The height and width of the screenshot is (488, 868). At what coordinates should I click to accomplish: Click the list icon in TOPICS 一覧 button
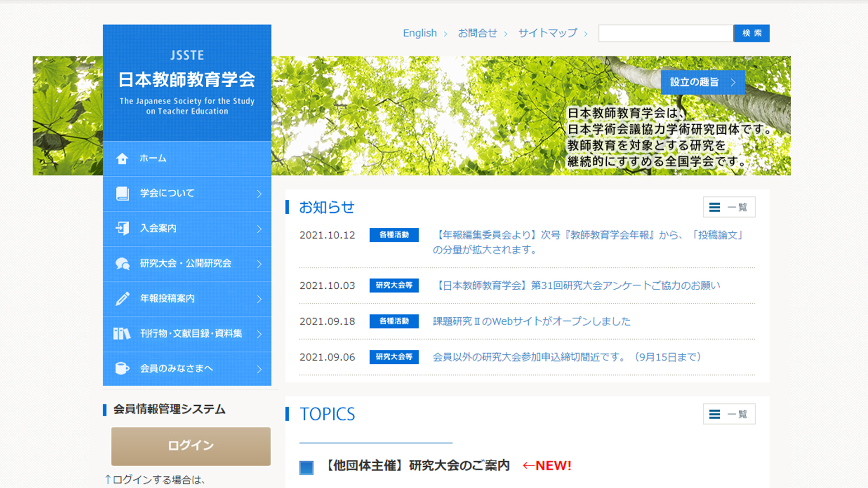click(x=714, y=414)
